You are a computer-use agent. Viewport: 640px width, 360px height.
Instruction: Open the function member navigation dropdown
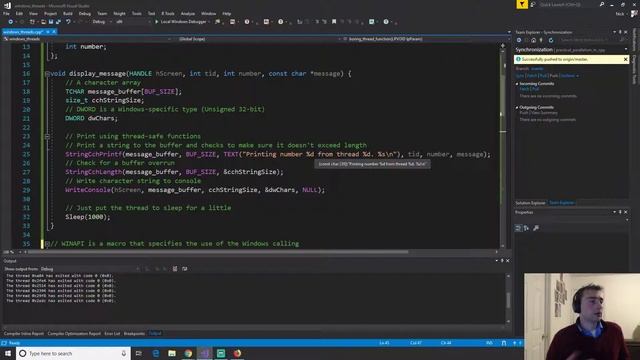[x=427, y=39]
